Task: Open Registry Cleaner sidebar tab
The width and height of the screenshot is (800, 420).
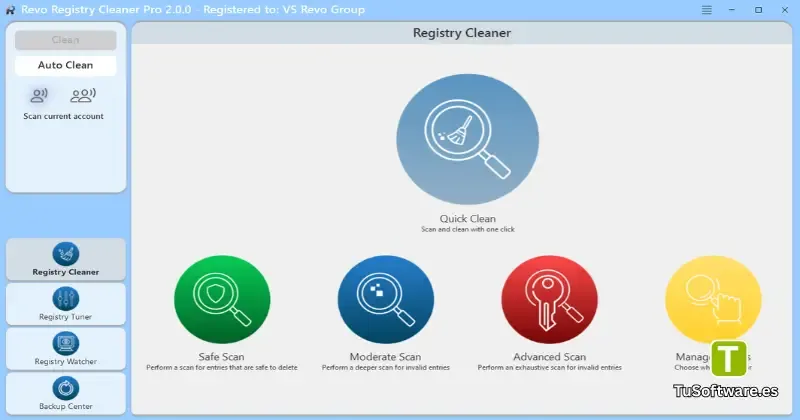Action: [x=66, y=259]
